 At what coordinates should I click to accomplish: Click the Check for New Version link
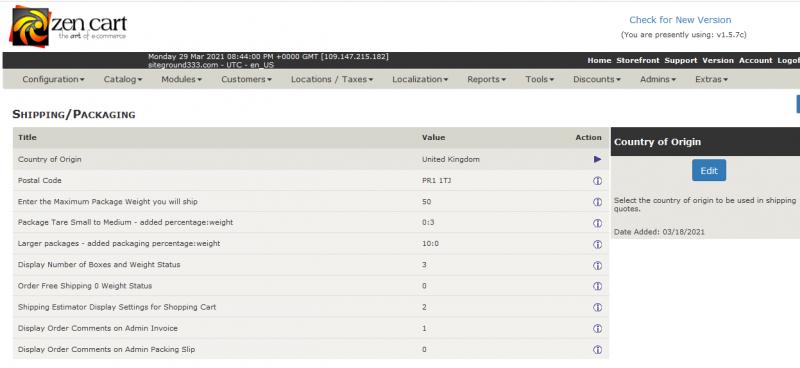(680, 20)
